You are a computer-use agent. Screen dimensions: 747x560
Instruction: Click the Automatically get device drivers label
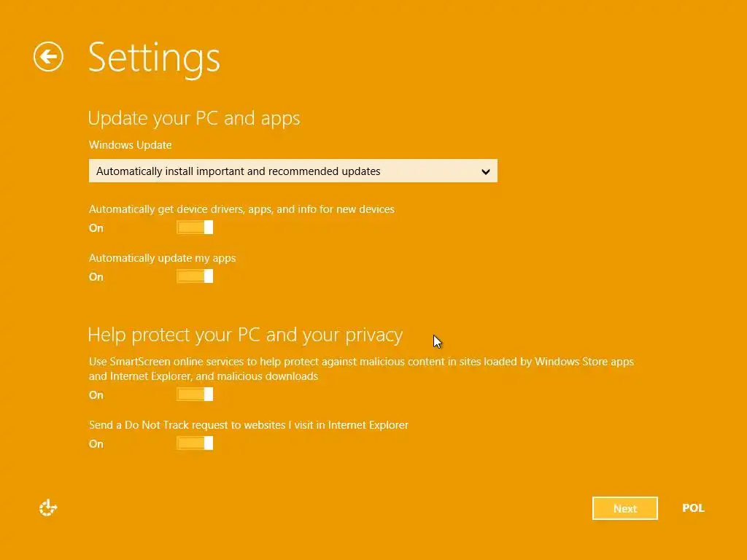point(241,209)
